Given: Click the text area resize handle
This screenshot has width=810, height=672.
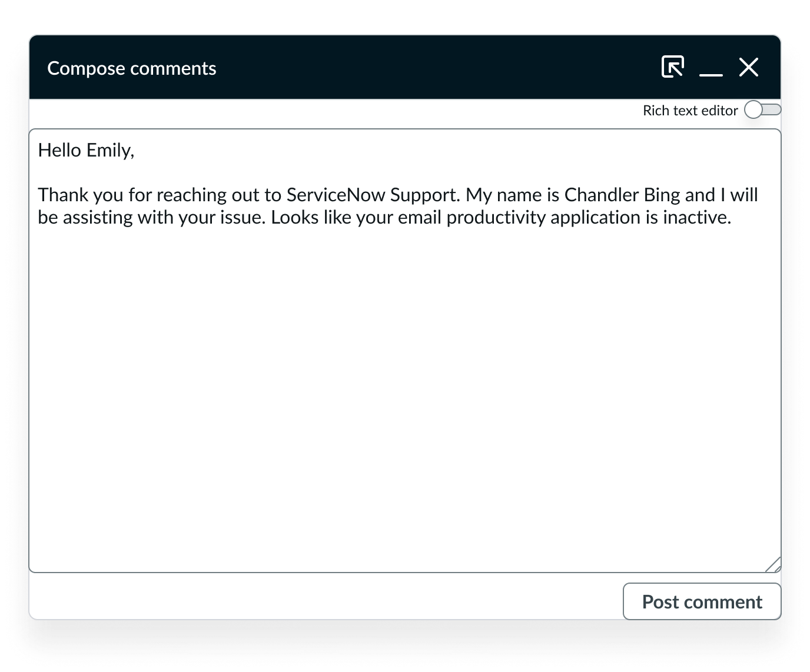Looking at the screenshot, I should tap(773, 565).
